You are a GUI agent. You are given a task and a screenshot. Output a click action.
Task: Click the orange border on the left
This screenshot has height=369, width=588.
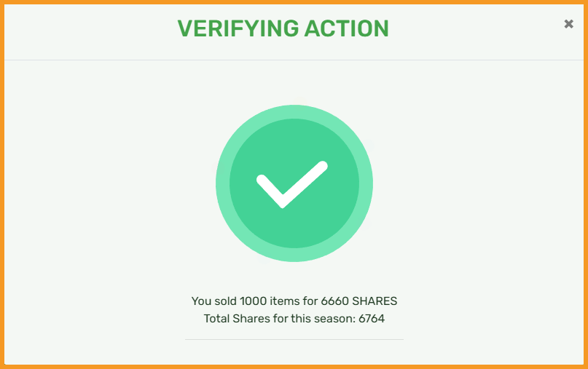coord(2,184)
